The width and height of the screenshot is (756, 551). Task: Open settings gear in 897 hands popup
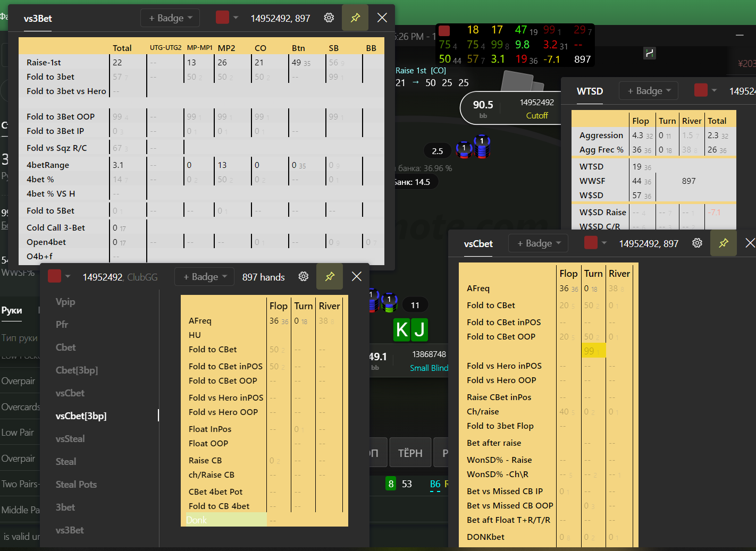[304, 276]
